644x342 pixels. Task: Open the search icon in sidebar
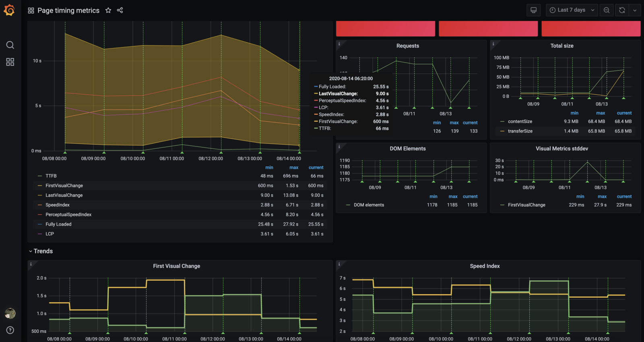tap(10, 45)
